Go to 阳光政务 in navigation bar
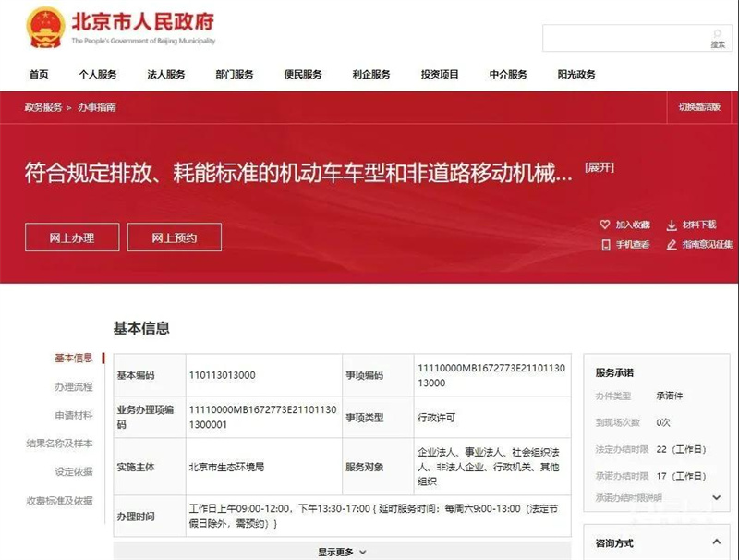Image resolution: width=739 pixels, height=560 pixels. tap(576, 75)
